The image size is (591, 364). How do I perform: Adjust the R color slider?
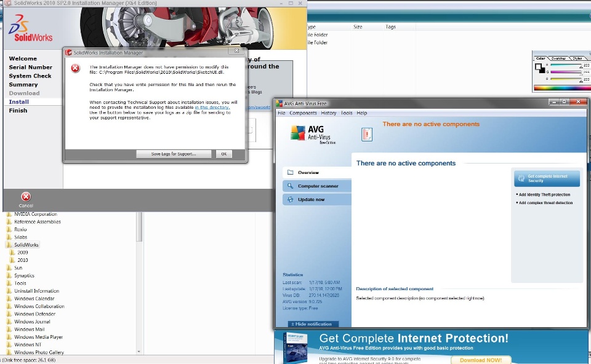click(x=566, y=65)
